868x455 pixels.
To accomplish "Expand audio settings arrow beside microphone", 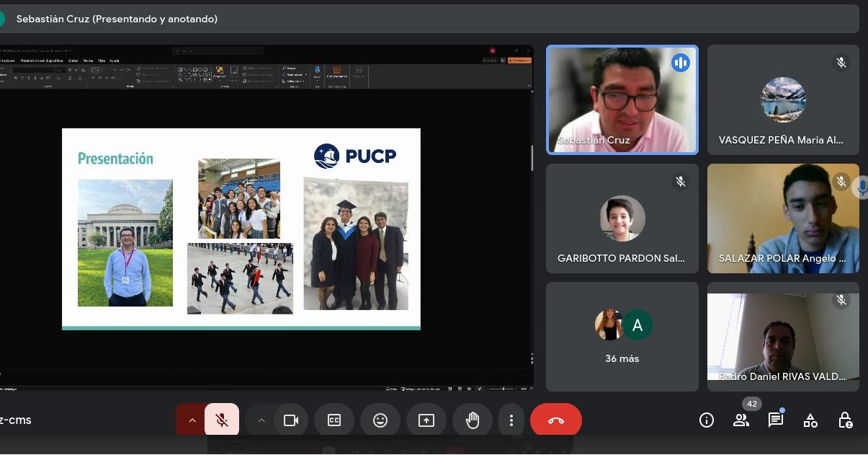I will tap(192, 420).
